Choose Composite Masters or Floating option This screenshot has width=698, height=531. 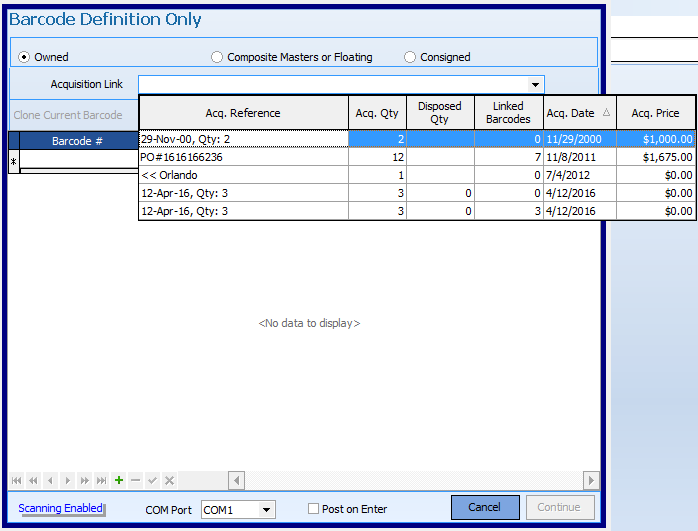(217, 57)
